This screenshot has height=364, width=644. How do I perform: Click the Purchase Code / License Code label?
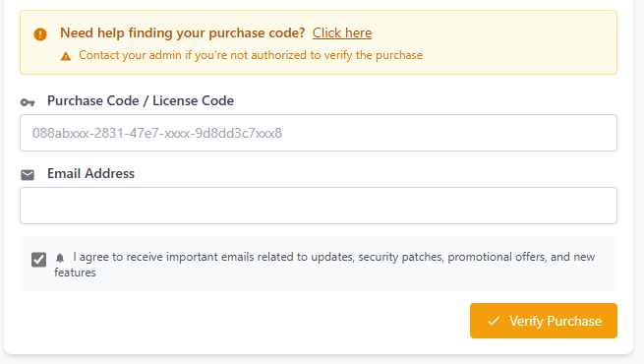pos(141,100)
